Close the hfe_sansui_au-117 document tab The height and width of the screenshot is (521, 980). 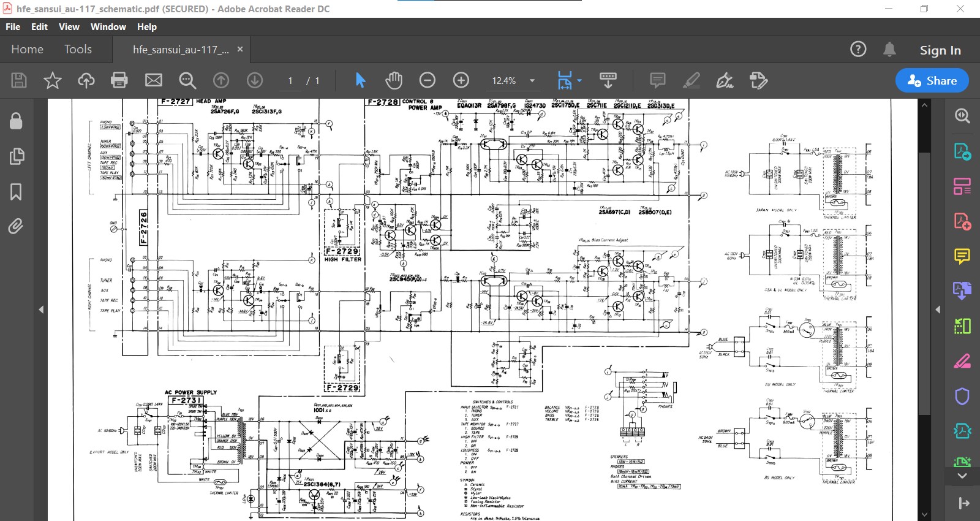click(240, 49)
